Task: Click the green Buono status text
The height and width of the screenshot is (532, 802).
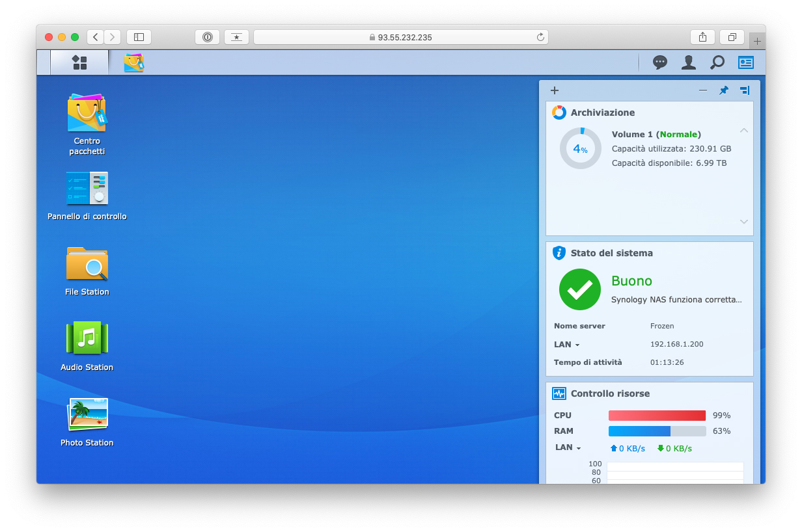Action: click(631, 281)
